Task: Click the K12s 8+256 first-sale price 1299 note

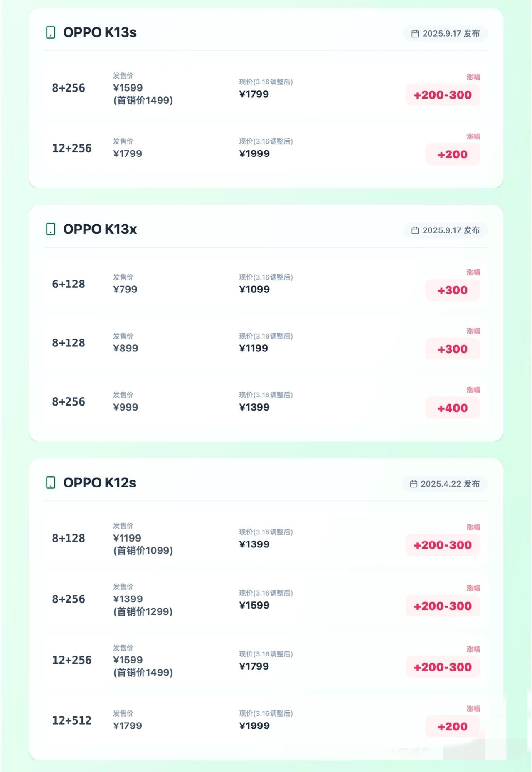Action: tap(143, 611)
